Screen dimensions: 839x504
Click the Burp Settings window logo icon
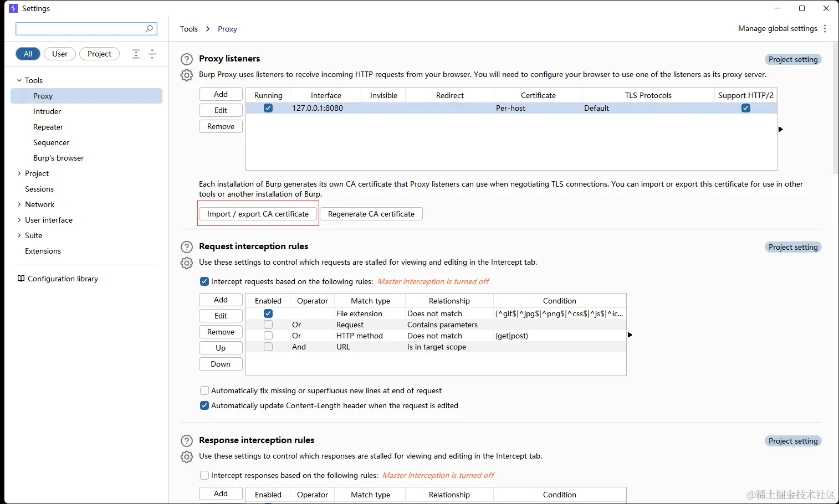[x=13, y=8]
